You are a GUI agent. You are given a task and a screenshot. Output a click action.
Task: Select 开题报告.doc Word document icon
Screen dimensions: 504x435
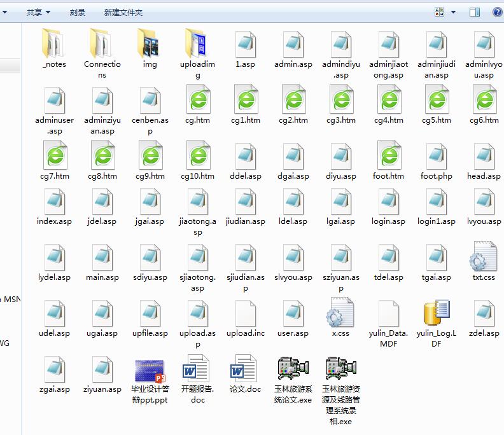[x=196, y=368]
